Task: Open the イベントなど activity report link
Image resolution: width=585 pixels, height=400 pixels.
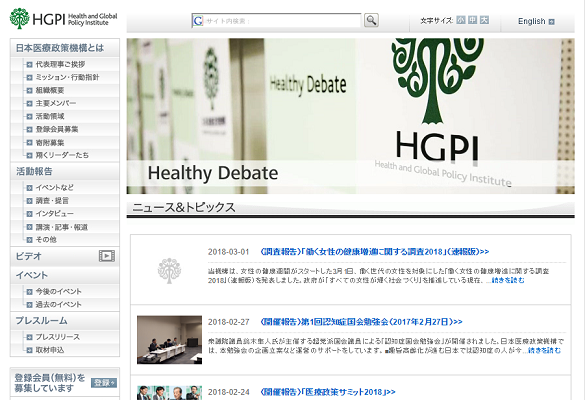Action: tap(54, 187)
